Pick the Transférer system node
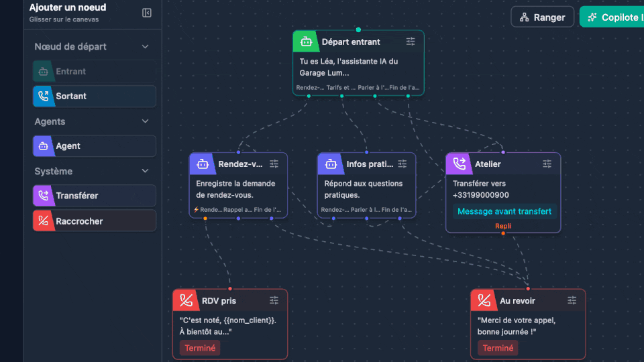Image resolution: width=644 pixels, height=362 pixels. (94, 196)
